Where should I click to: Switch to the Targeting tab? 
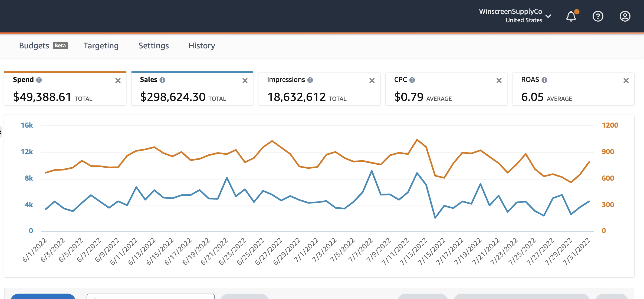[101, 46]
